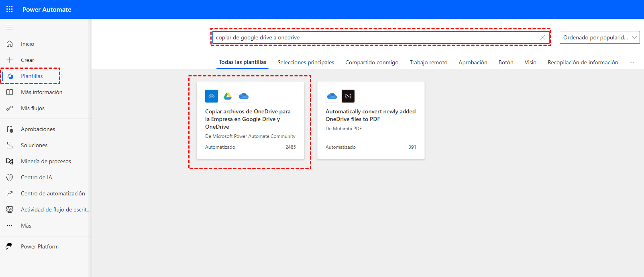The width and height of the screenshot is (644, 277).
Task: Click the Google Drive icon on card
Action: pyautogui.click(x=228, y=96)
